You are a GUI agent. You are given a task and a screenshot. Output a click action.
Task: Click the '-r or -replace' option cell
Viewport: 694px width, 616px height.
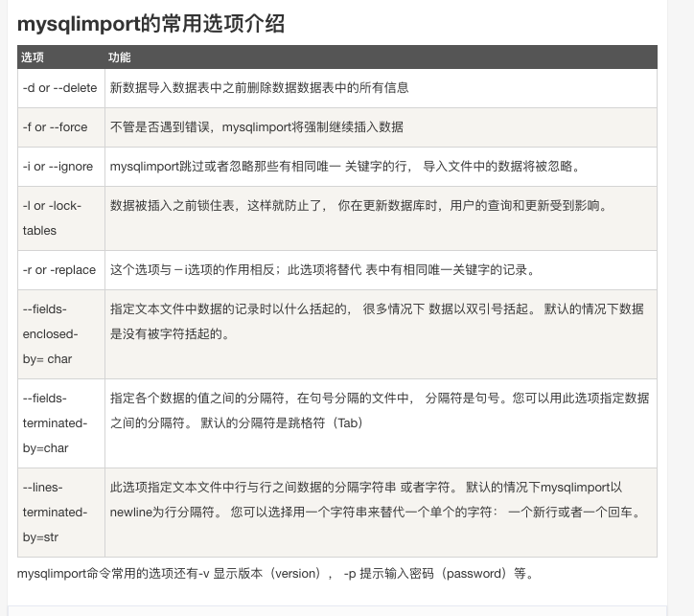(61, 270)
